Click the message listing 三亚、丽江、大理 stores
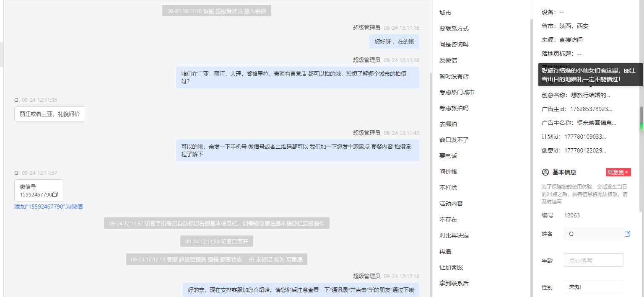 click(298, 77)
